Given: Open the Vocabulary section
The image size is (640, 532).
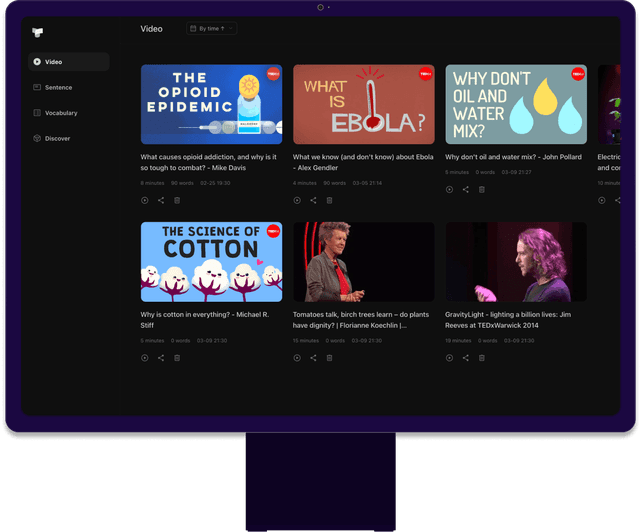Looking at the screenshot, I should coord(69,113).
